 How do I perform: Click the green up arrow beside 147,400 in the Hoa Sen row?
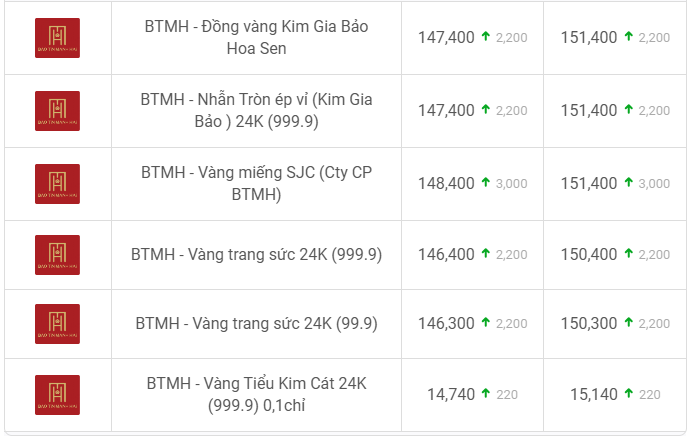tap(486, 36)
